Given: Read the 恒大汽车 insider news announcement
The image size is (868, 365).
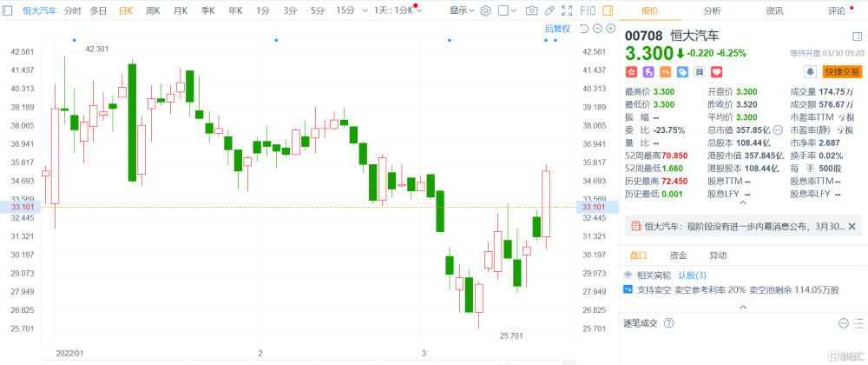Looking at the screenshot, I should coord(744,227).
